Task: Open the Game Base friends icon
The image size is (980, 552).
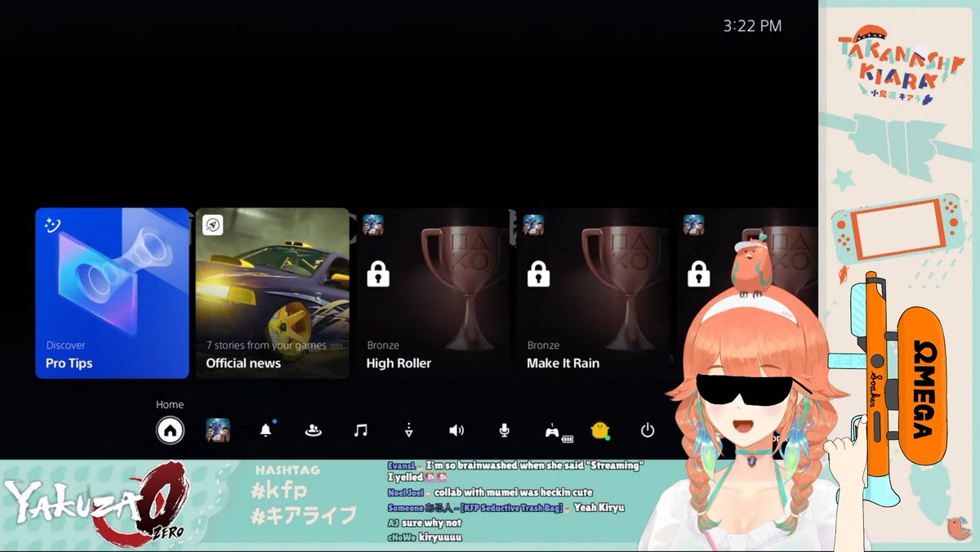Action: (x=313, y=430)
